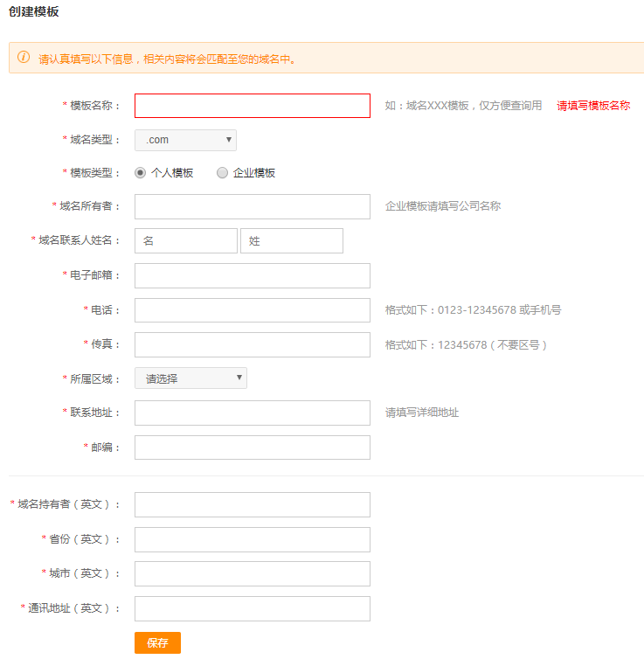Select the 个人模板 radio button
Screen dimensions: 644x666
(x=141, y=173)
